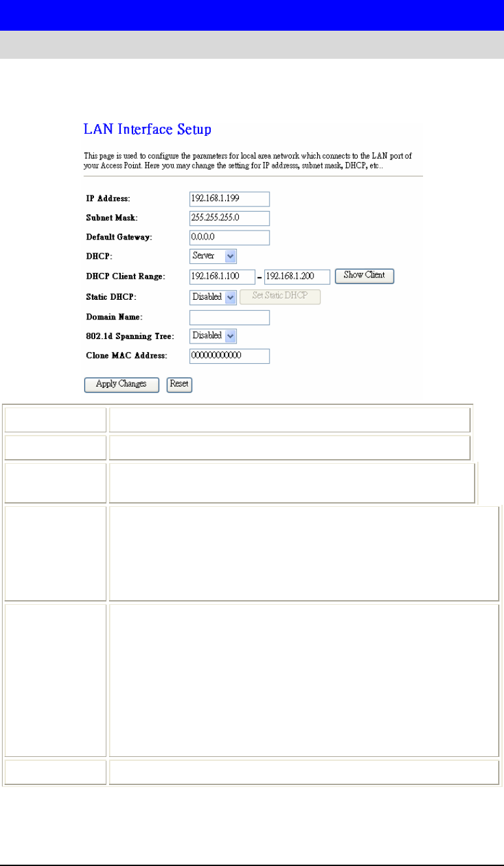Click the Clone MAC Address field
The height and width of the screenshot is (866, 504).
click(229, 356)
